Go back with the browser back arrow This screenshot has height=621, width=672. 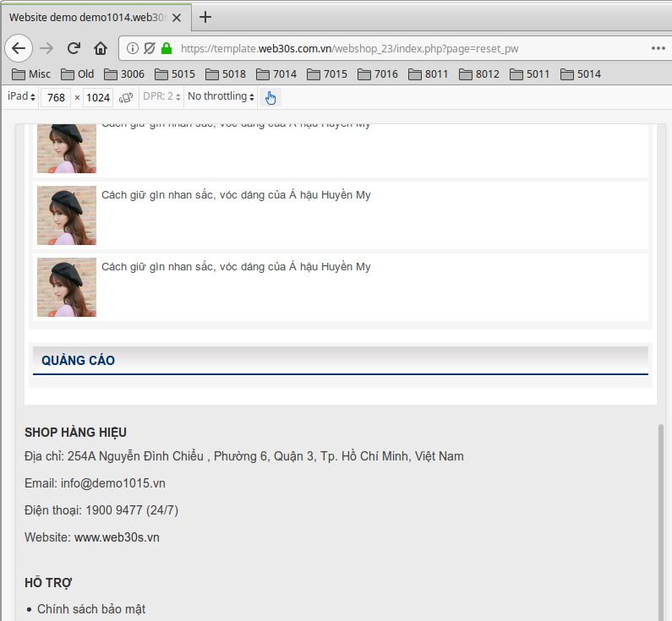19,48
